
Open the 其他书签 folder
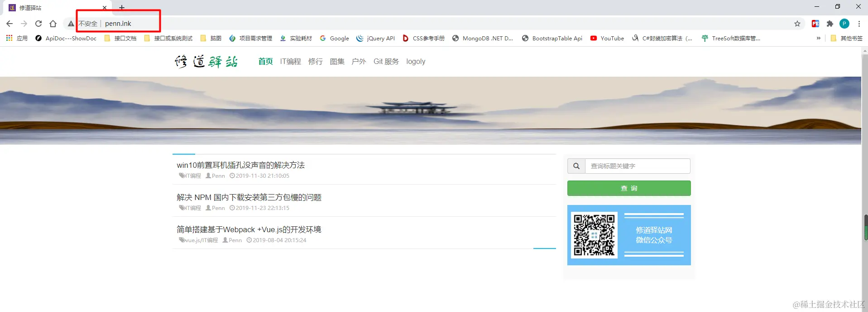[x=847, y=38]
